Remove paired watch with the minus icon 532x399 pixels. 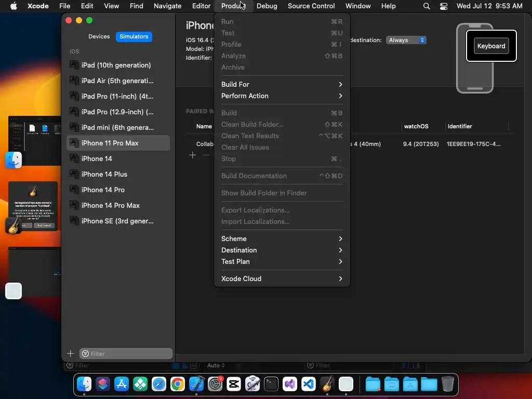[206, 155]
